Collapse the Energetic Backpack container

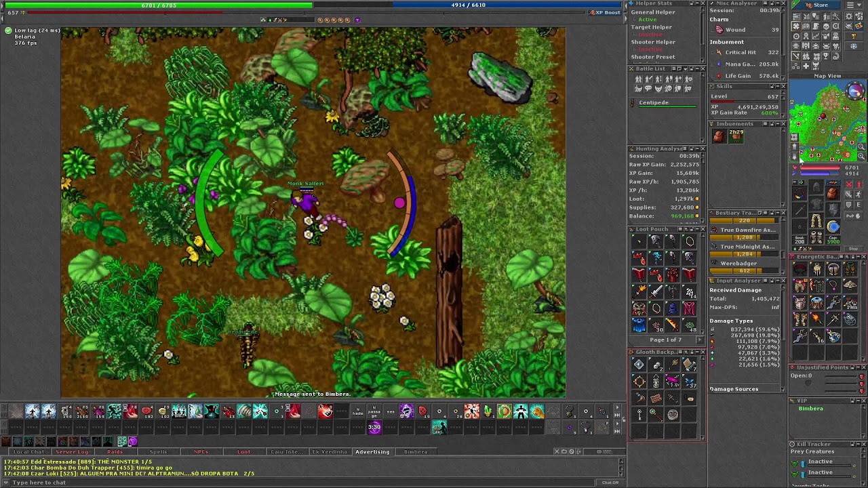(859, 257)
